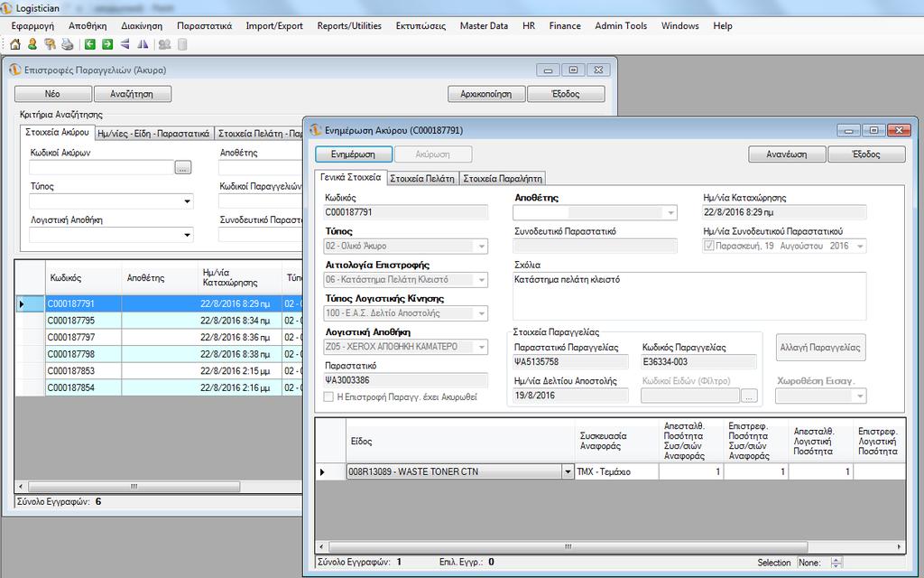Toggle the Ημ/νία Συνοδευτικού Παραστατικού date checkbox
Viewport: 924px width, 578px height.
click(x=709, y=246)
